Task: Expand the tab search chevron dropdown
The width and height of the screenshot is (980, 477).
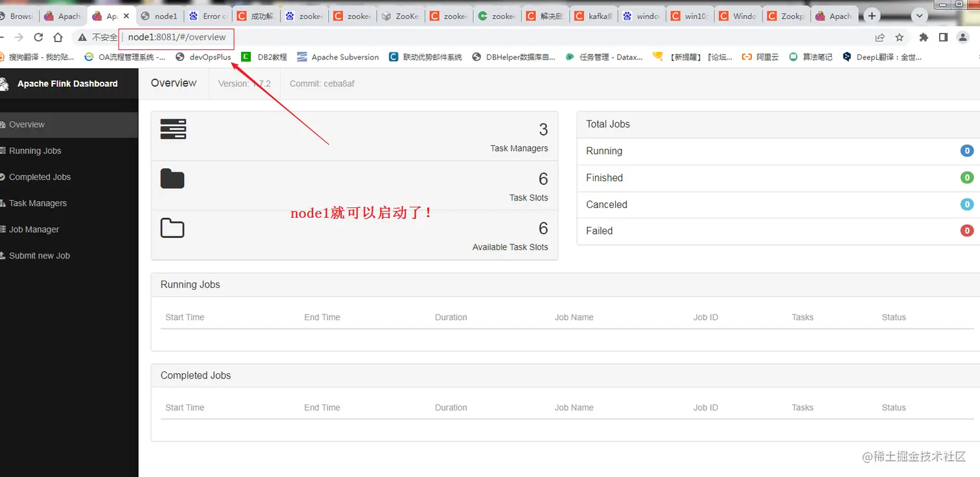Action: 920,16
